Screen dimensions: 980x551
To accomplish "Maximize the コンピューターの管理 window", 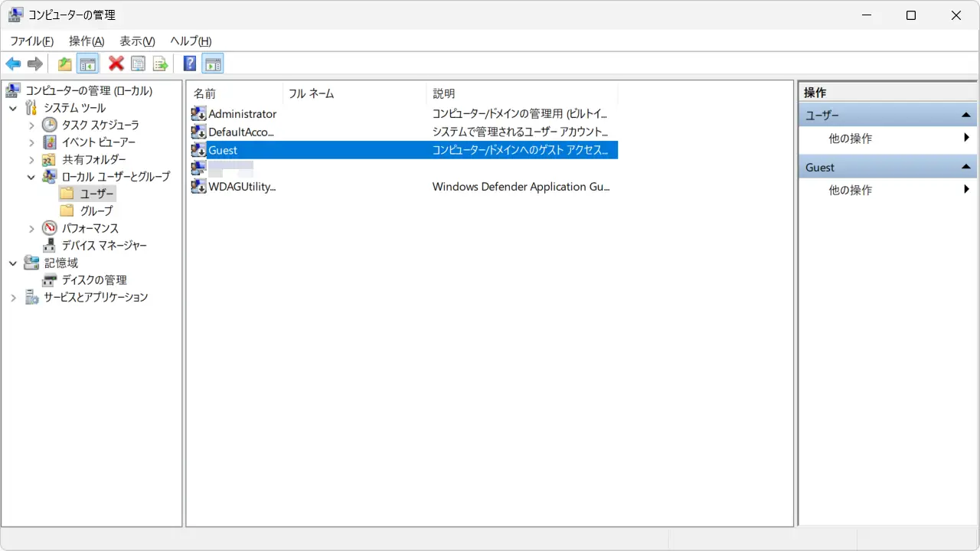I will [911, 15].
